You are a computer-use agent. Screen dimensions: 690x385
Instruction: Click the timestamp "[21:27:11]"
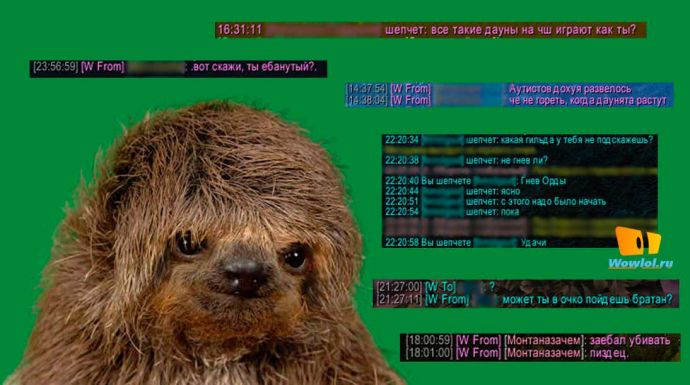point(399,300)
